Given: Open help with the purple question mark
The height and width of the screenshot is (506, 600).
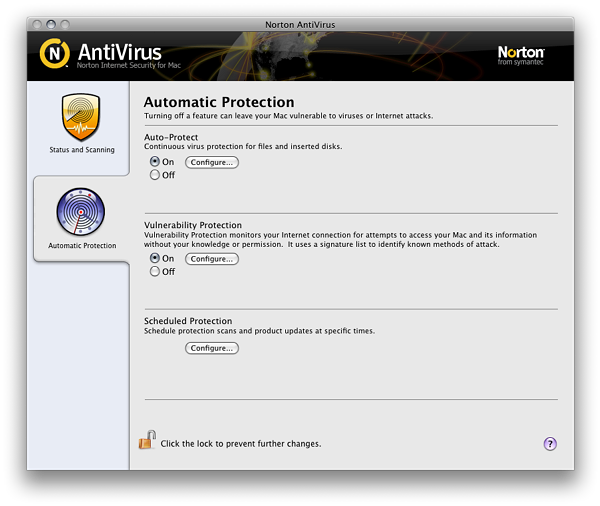Looking at the screenshot, I should (550, 444).
